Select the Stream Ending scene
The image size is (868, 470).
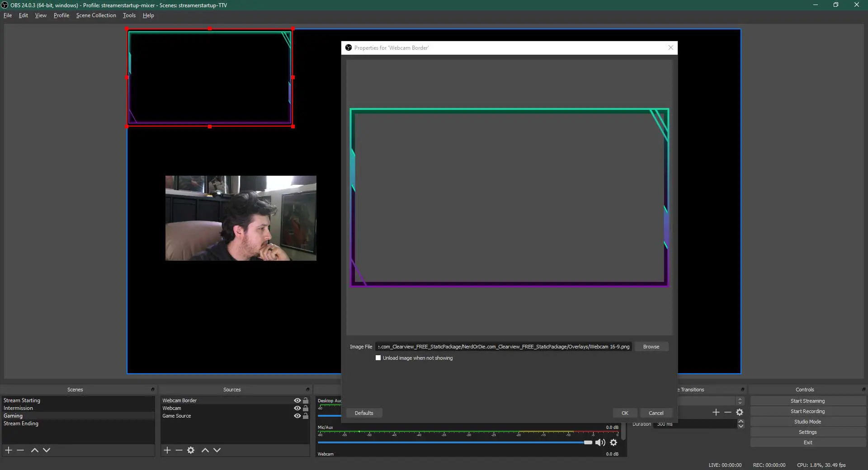pyautogui.click(x=78, y=423)
